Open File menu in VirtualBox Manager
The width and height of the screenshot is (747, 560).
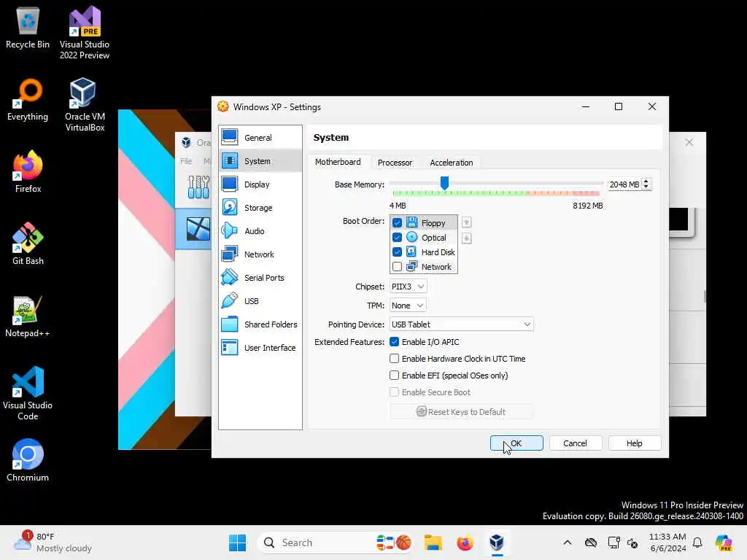[186, 161]
